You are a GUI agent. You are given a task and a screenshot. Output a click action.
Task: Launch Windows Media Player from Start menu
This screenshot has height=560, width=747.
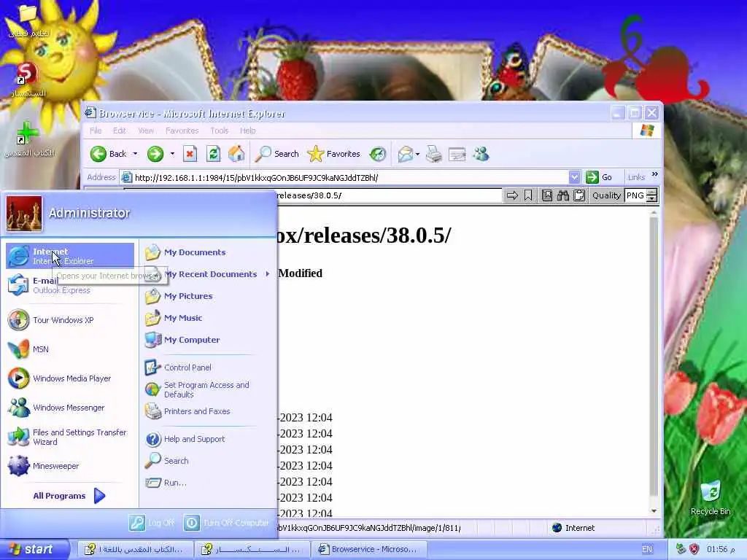click(x=70, y=378)
